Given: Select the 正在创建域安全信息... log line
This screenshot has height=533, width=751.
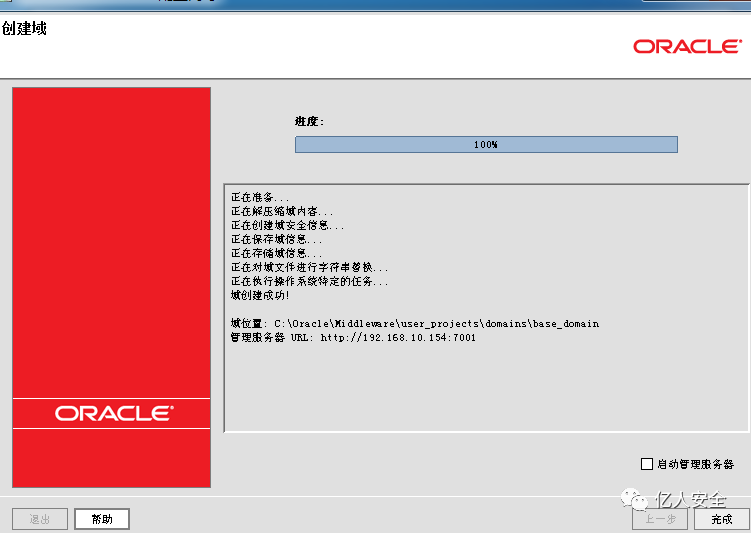Looking at the screenshot, I should (287, 225).
